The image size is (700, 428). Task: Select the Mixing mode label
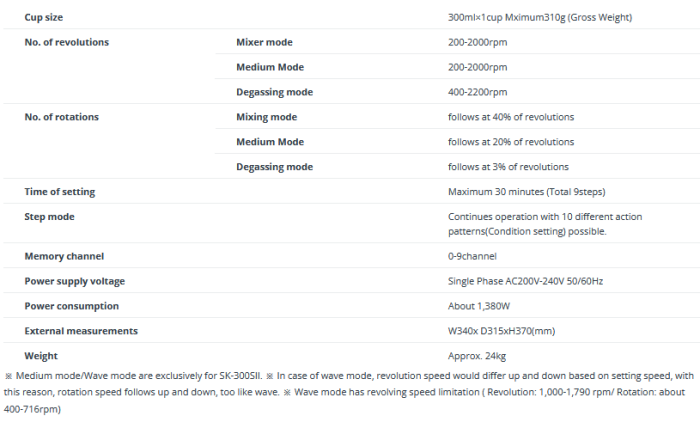point(266,117)
